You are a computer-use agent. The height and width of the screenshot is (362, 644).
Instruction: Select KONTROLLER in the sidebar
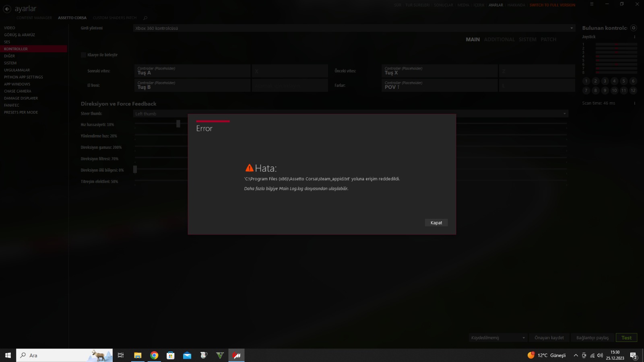pyautogui.click(x=34, y=49)
